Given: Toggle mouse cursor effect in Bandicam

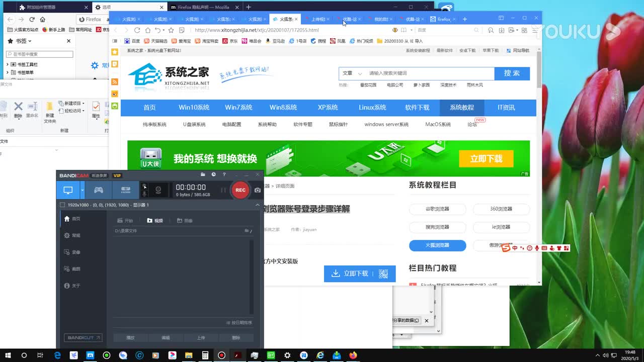Looking at the screenshot, I should [145, 186].
